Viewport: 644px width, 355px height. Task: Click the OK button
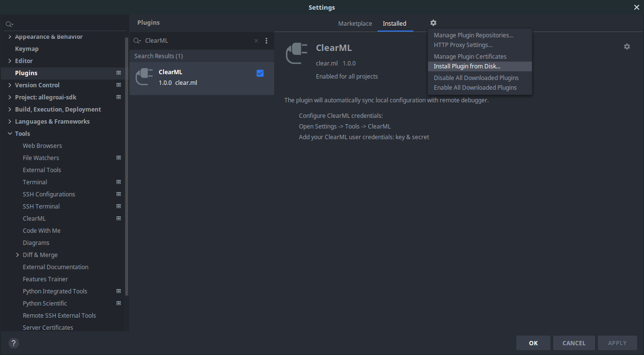(x=533, y=343)
